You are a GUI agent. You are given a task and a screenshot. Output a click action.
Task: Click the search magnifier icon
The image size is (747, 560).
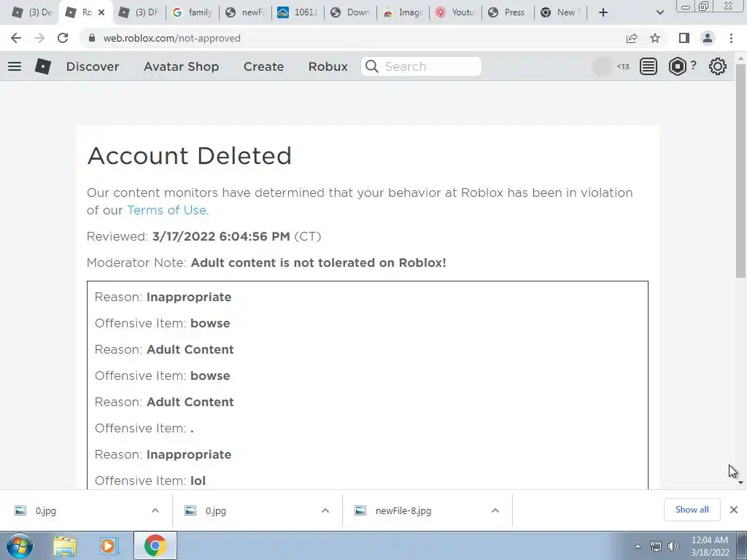pyautogui.click(x=372, y=66)
